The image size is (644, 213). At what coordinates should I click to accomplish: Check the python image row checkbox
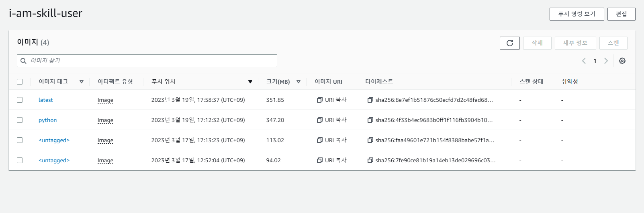20,120
